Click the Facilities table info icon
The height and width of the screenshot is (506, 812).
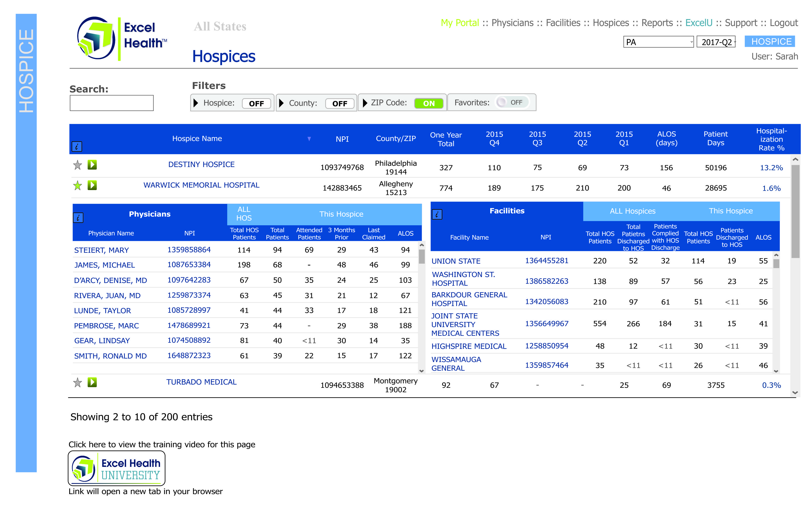point(437,214)
